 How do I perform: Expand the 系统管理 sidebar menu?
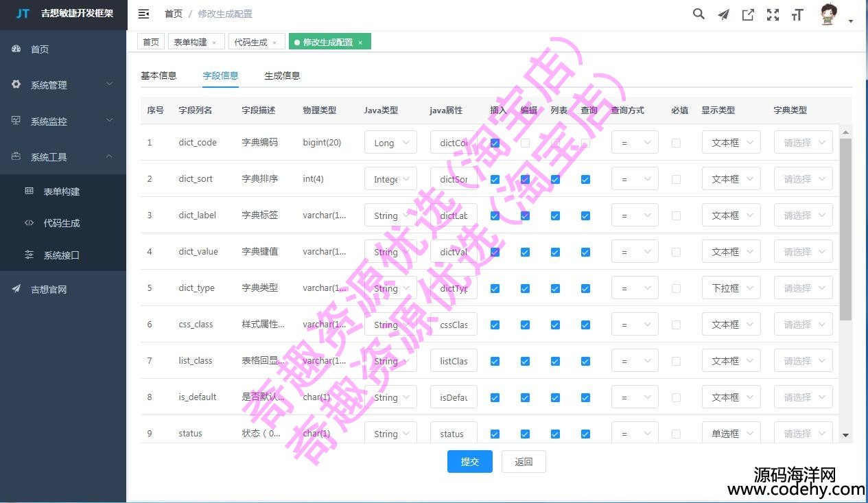(63, 85)
